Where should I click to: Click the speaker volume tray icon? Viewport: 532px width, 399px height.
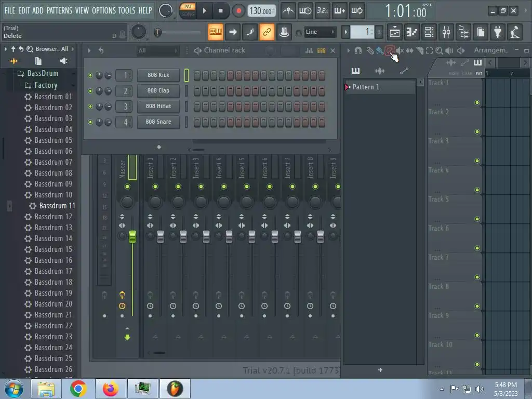pyautogui.click(x=480, y=389)
